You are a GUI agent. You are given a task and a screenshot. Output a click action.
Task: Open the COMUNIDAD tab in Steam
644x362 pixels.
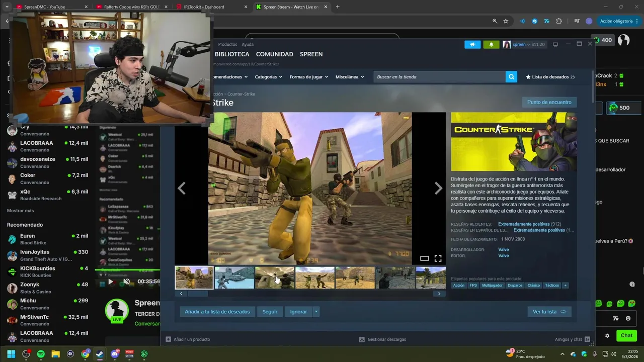pos(275,54)
